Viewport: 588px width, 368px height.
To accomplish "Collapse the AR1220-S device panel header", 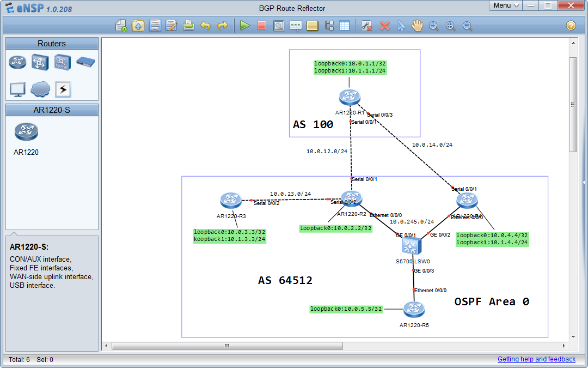I will pos(52,110).
